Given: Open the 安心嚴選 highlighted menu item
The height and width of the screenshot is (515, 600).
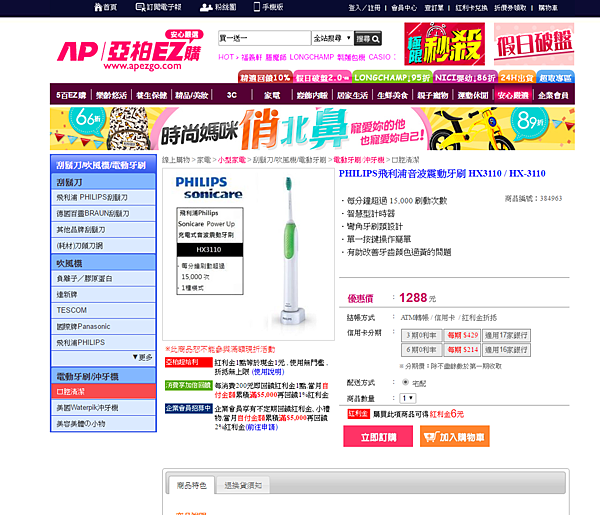Looking at the screenshot, I should click(x=513, y=95).
